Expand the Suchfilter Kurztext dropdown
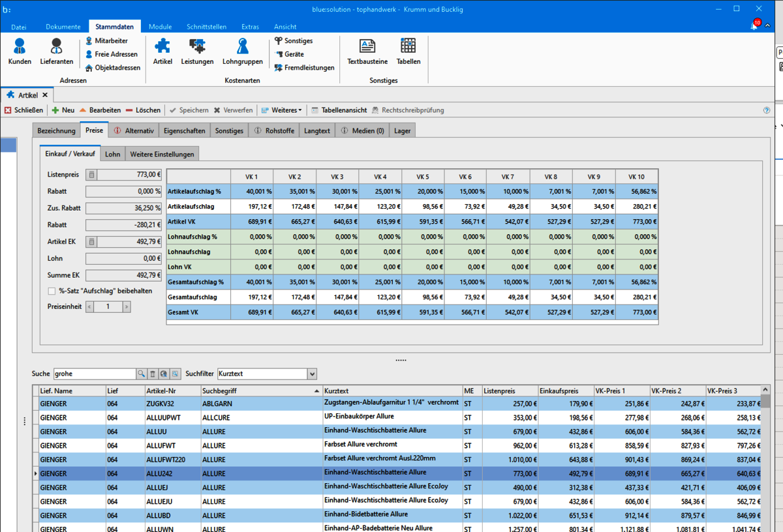783x532 pixels. (312, 374)
